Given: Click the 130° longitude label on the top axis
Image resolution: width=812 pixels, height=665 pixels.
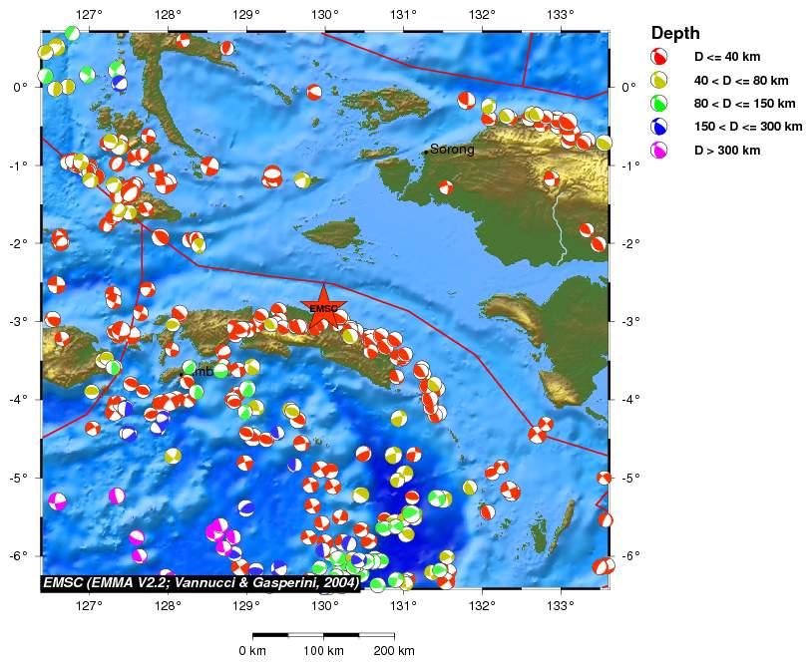Looking at the screenshot, I should 324,14.
